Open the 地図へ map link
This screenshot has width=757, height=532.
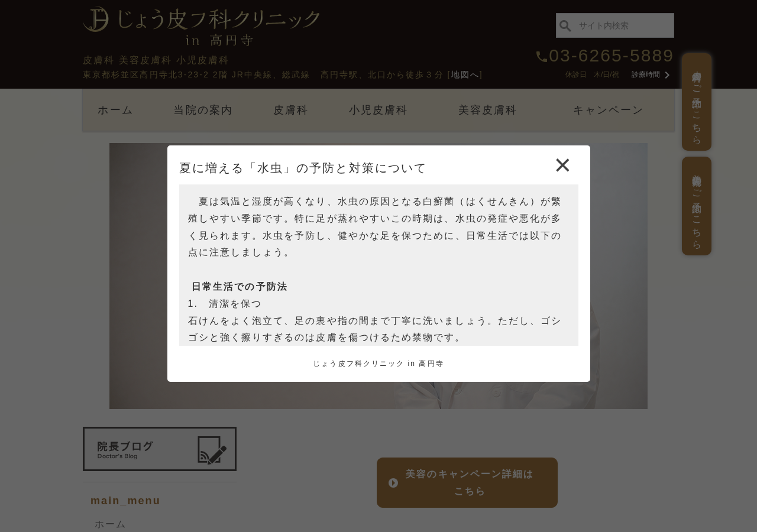point(465,74)
